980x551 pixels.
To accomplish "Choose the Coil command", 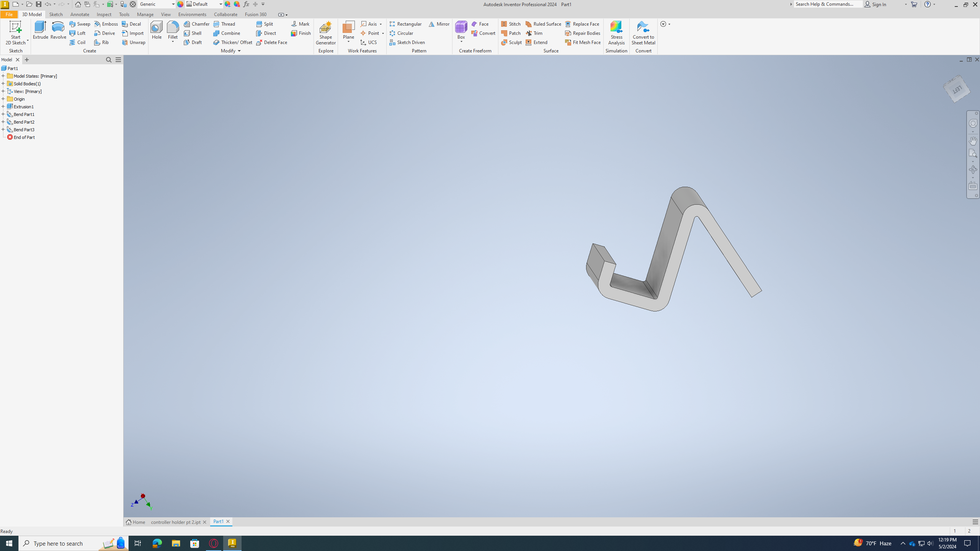I will [x=77, y=42].
